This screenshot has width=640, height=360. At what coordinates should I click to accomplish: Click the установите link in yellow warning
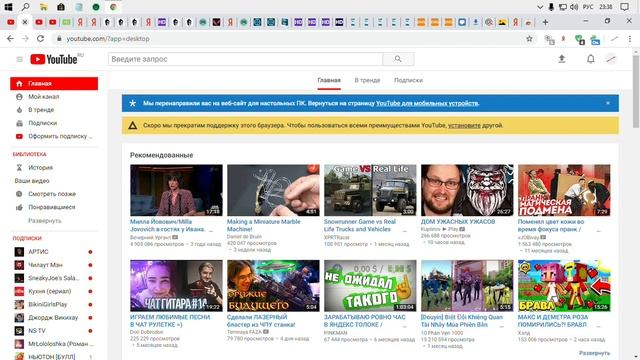click(x=464, y=125)
